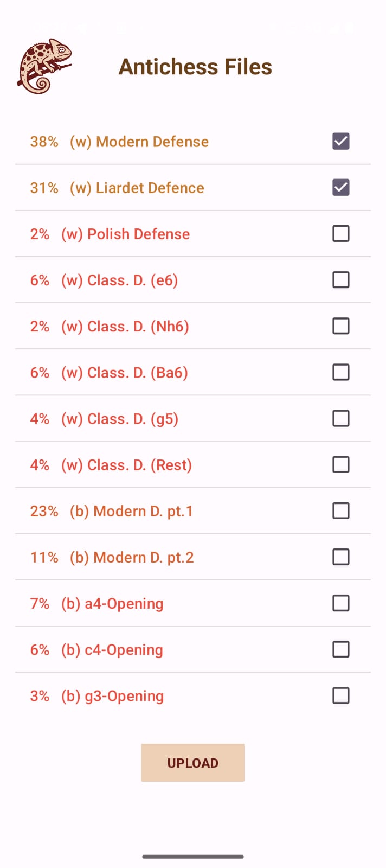Image resolution: width=386 pixels, height=868 pixels.
Task: Tap the (w) Liardet Defence list item
Action: pos(137,188)
